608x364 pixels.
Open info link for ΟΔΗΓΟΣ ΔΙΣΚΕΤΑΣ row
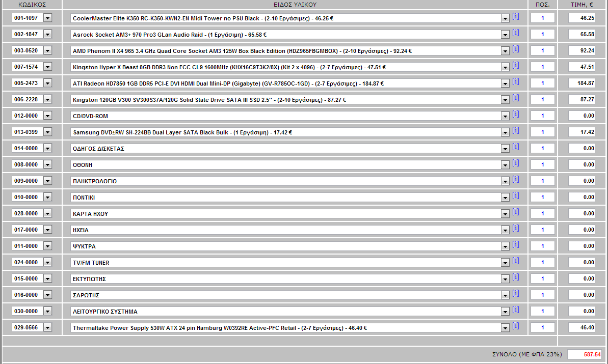pyautogui.click(x=516, y=147)
